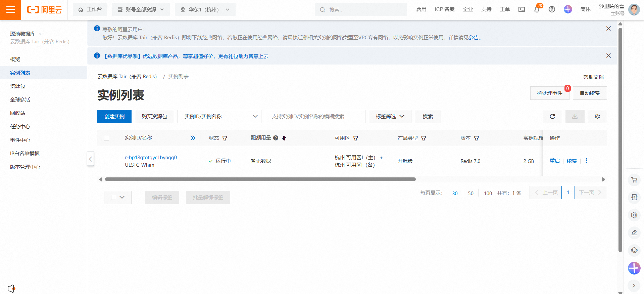Open the orange hamburger main menu
644x294 pixels.
click(x=10, y=10)
